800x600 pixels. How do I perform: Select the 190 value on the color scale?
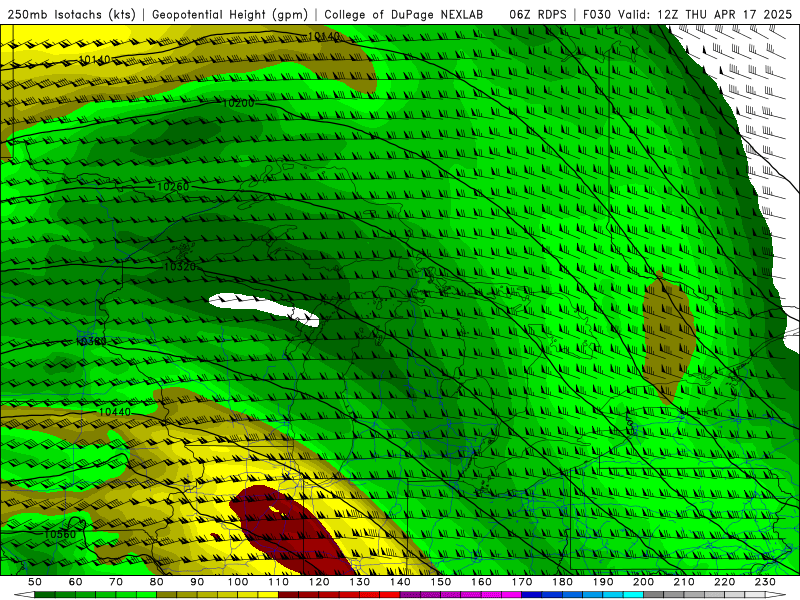(604, 582)
